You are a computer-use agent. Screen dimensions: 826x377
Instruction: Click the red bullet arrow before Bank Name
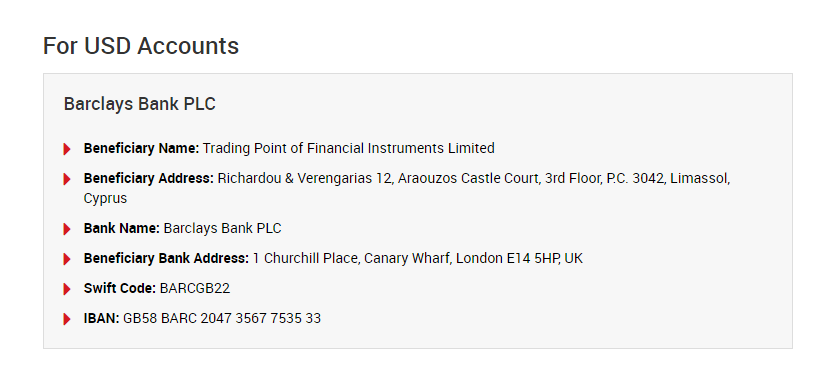(67, 229)
